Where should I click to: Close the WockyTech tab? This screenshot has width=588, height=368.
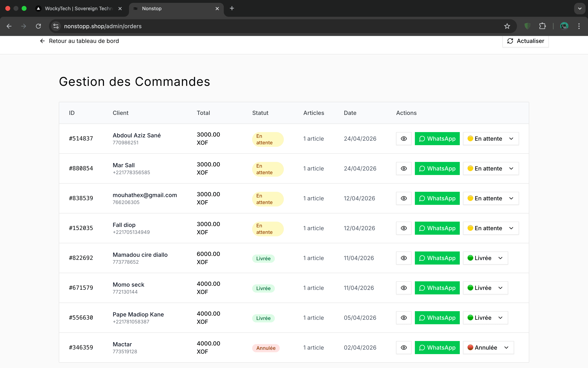tap(120, 9)
